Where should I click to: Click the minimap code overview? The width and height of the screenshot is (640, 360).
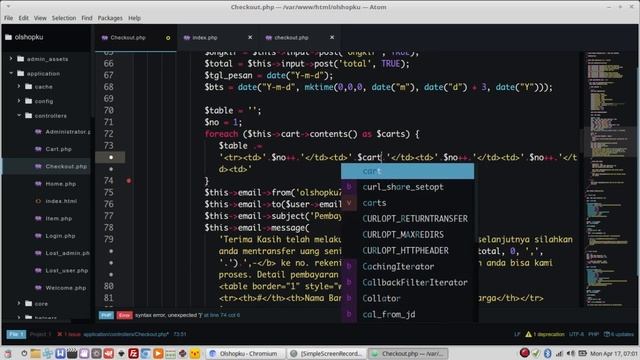click(609, 179)
